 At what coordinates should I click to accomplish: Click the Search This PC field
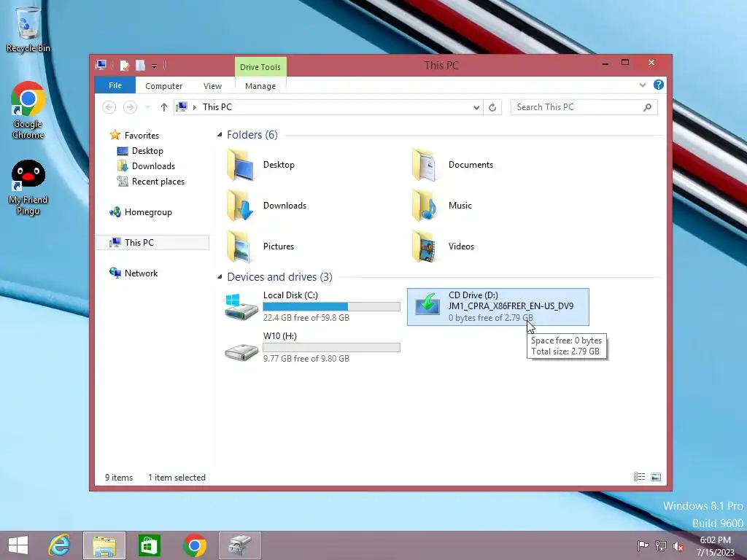click(584, 107)
